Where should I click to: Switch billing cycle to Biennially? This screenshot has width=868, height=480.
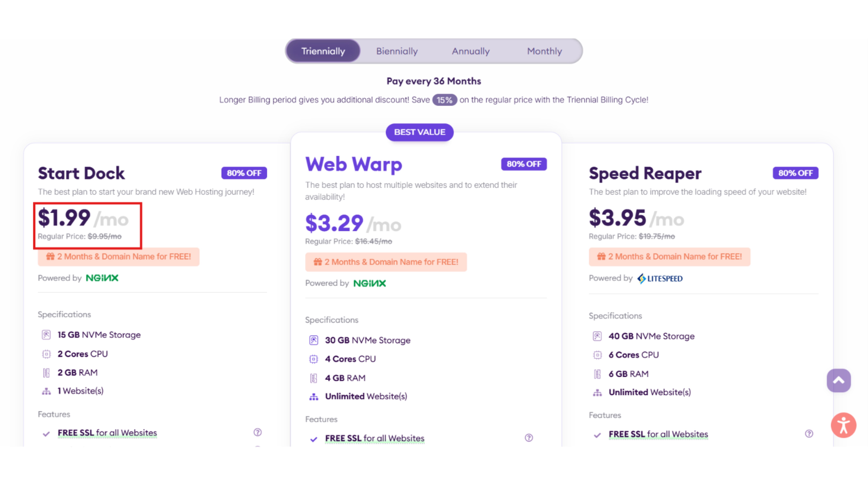397,51
